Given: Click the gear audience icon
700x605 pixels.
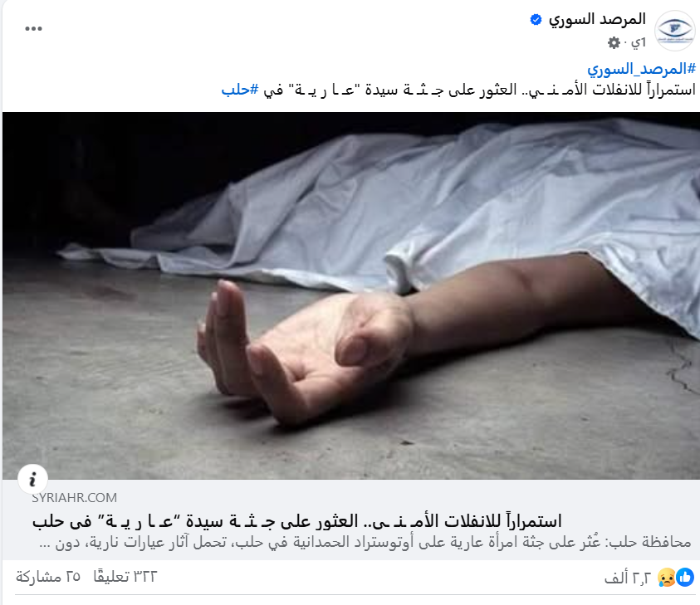Looking at the screenshot, I should pyautogui.click(x=614, y=43).
